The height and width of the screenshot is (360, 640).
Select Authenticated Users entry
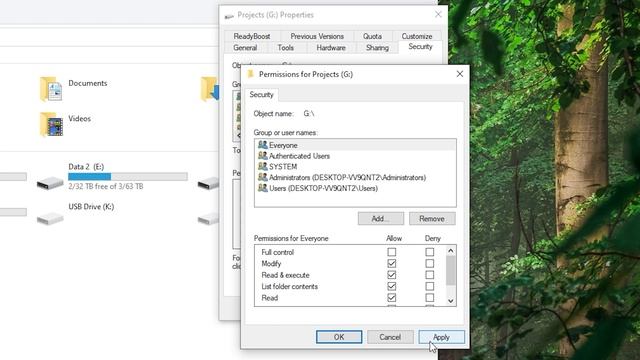355,156
